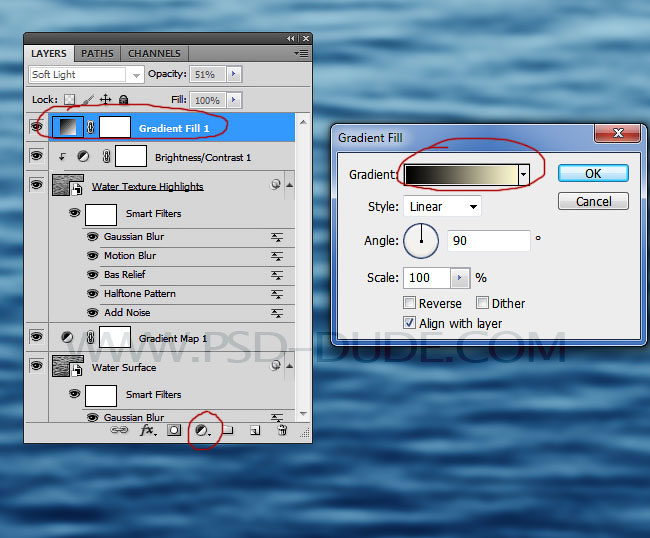This screenshot has height=538, width=650.
Task: Click the delete layer trash icon
Action: (x=282, y=430)
